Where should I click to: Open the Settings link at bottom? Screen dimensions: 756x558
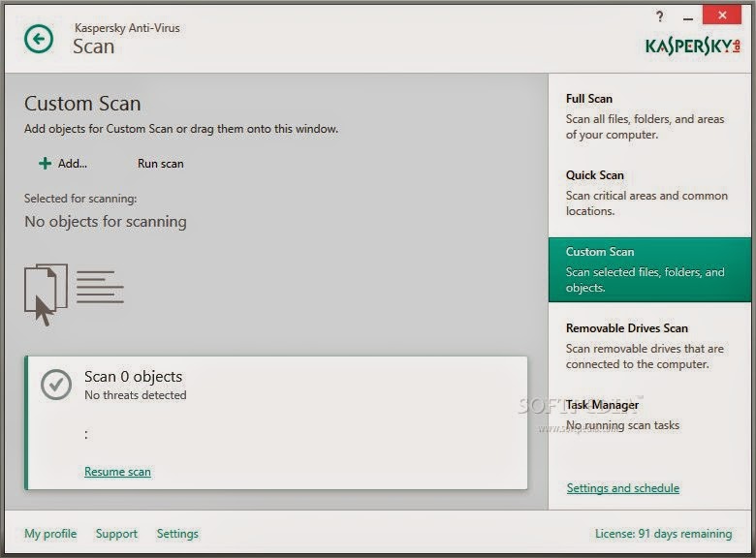[x=177, y=534]
